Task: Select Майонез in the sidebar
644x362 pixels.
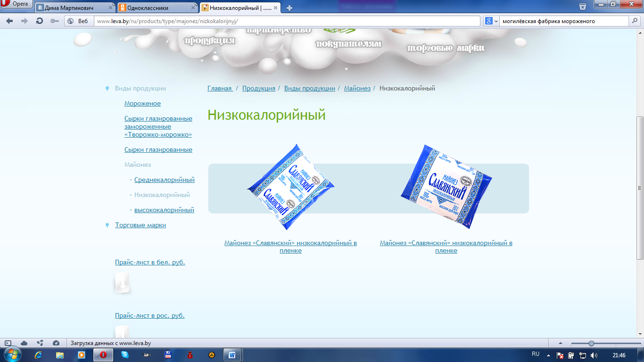Action: (x=138, y=165)
